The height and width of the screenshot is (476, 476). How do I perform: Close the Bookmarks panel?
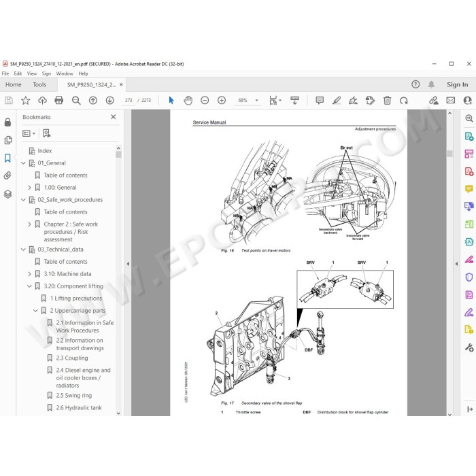114,117
